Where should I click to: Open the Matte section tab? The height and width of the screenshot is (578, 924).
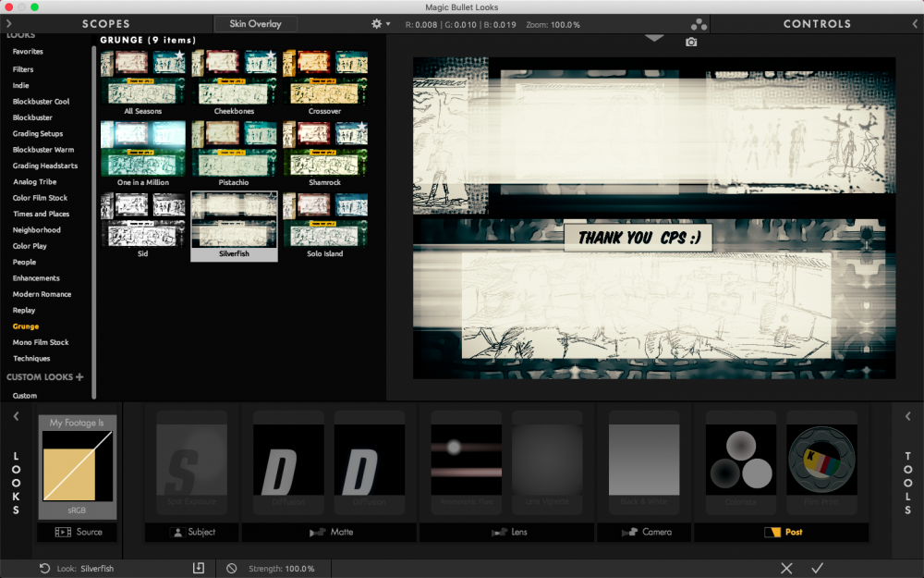click(331, 532)
